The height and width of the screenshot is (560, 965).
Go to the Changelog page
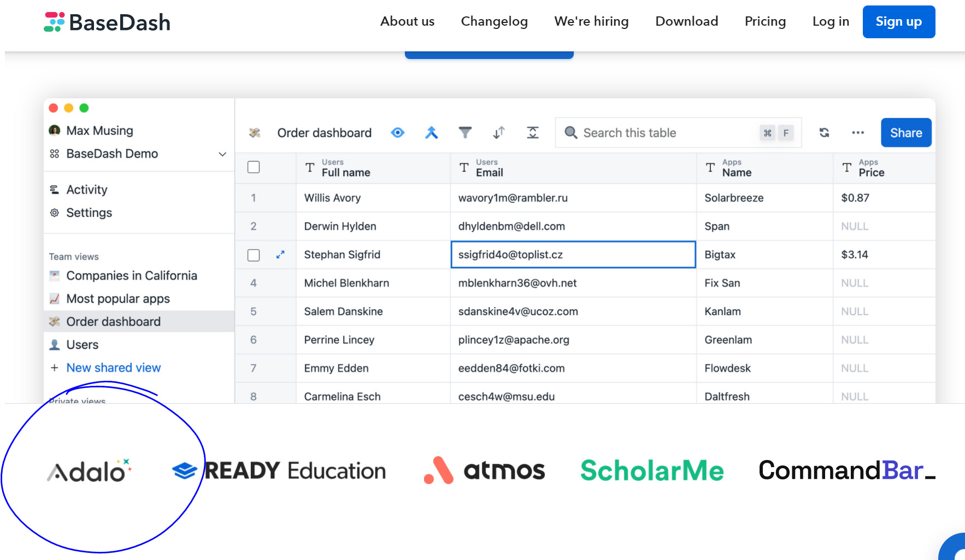pos(494,21)
